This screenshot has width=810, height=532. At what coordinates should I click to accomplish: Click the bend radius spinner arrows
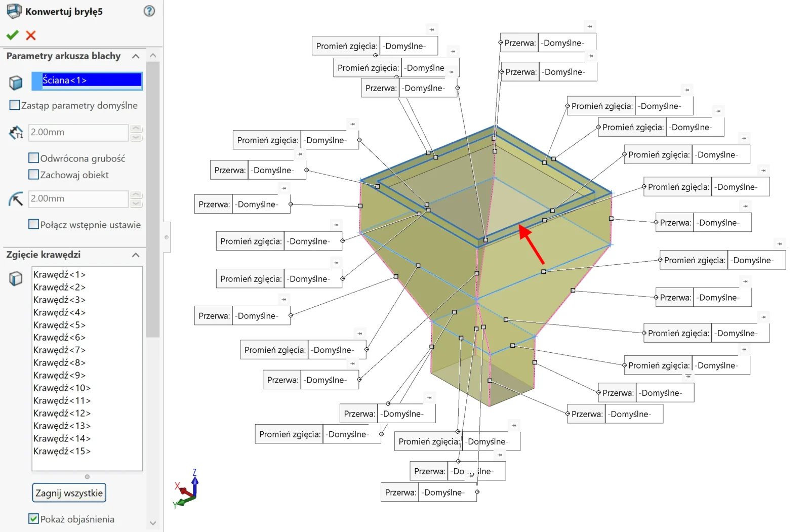[137, 199]
